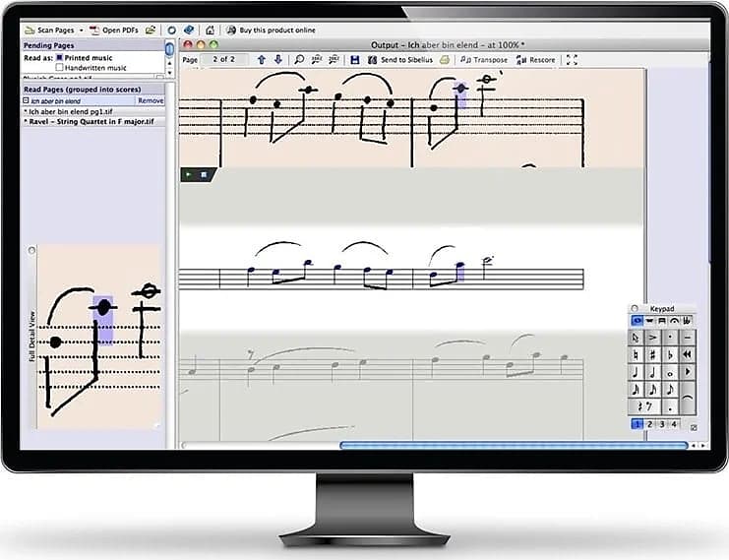Click Remove next to Ich aber bin elend
The height and width of the screenshot is (560, 729).
point(151,100)
